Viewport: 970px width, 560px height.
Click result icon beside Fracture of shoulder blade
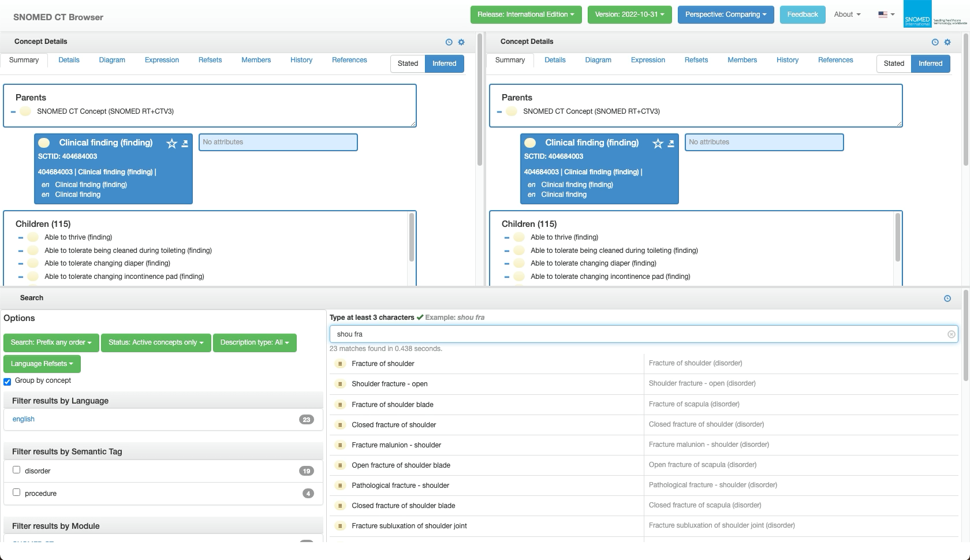pyautogui.click(x=340, y=405)
